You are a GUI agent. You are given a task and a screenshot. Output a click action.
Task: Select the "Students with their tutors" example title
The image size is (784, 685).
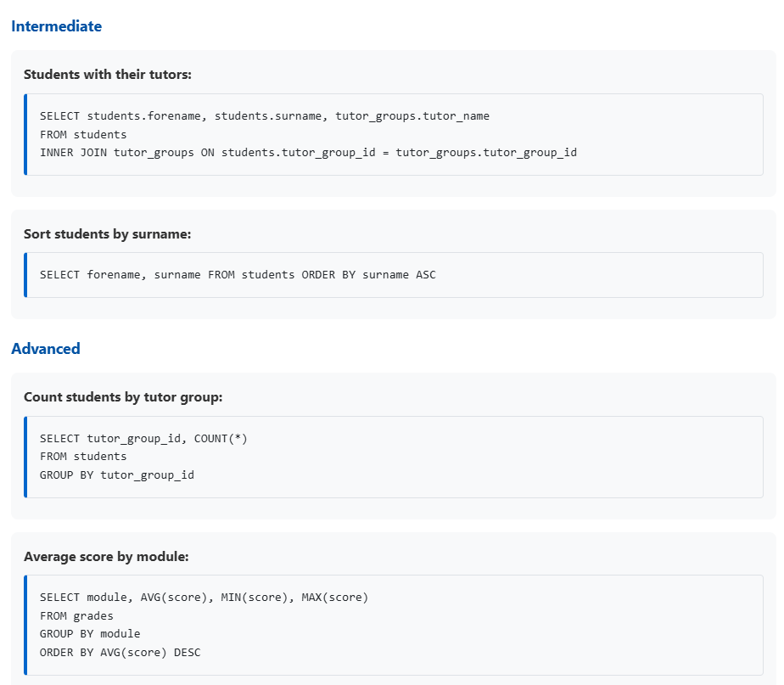[x=108, y=75]
